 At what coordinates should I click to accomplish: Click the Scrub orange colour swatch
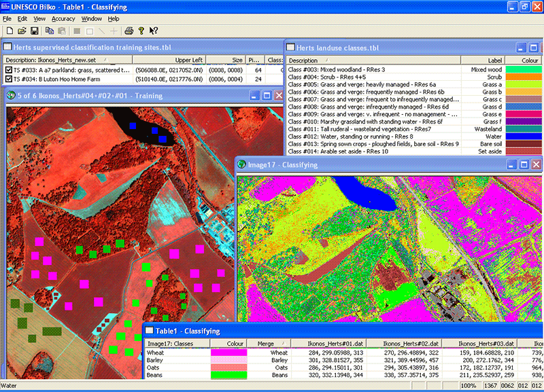pos(524,77)
